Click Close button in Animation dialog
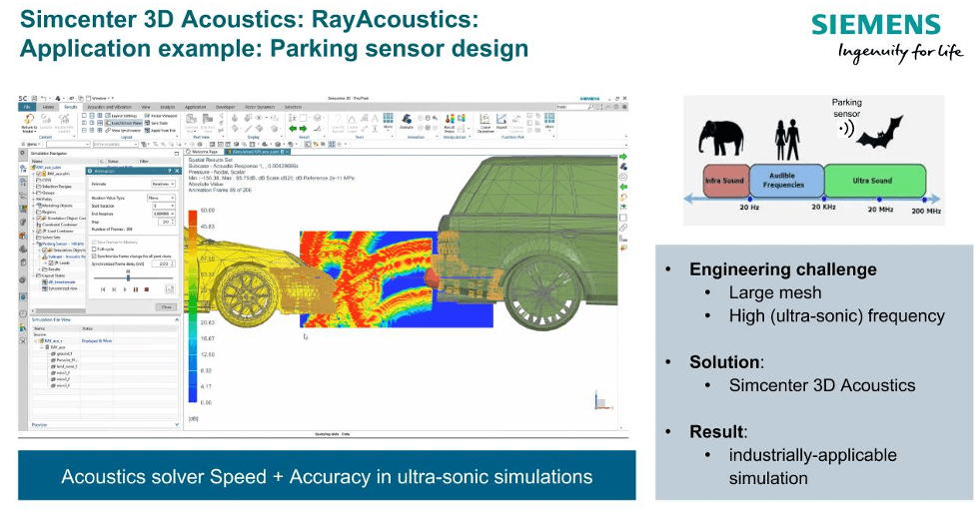Image resolution: width=980 pixels, height=512 pixels. tap(166, 306)
